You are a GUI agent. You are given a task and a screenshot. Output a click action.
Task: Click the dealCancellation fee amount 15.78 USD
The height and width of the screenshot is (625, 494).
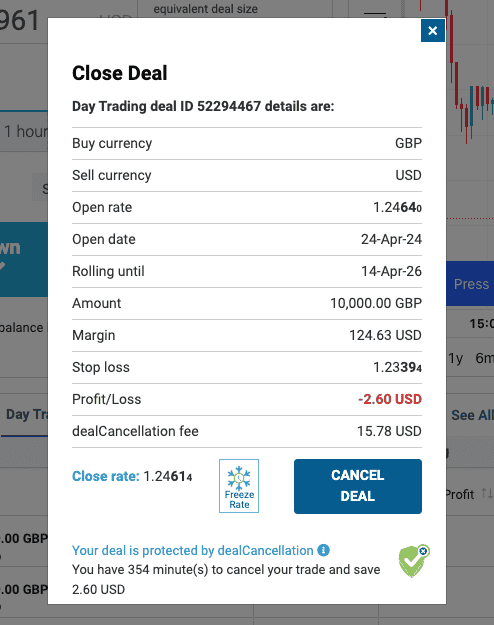point(389,431)
